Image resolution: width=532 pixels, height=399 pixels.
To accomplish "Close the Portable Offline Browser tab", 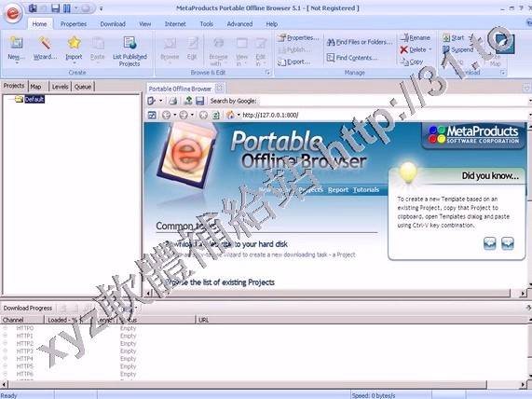I will 220,89.
